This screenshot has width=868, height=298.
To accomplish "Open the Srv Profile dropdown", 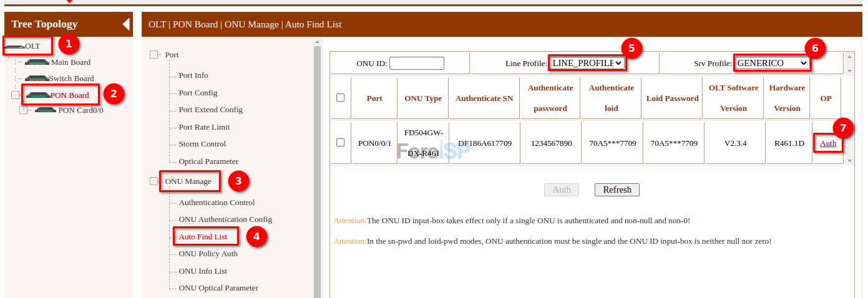I will 772,63.
